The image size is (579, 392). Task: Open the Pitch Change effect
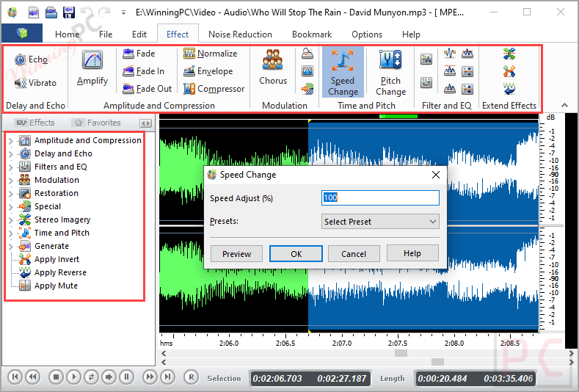[x=390, y=73]
